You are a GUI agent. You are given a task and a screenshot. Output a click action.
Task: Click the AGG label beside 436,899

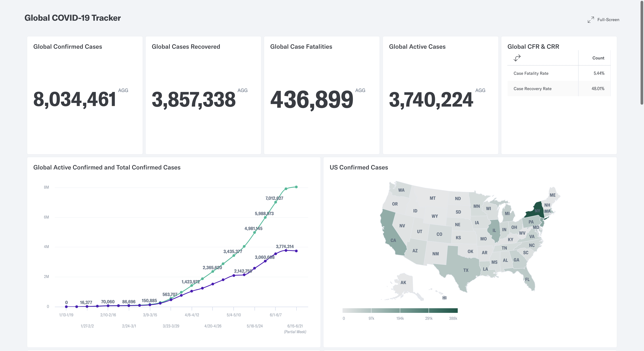pos(360,90)
